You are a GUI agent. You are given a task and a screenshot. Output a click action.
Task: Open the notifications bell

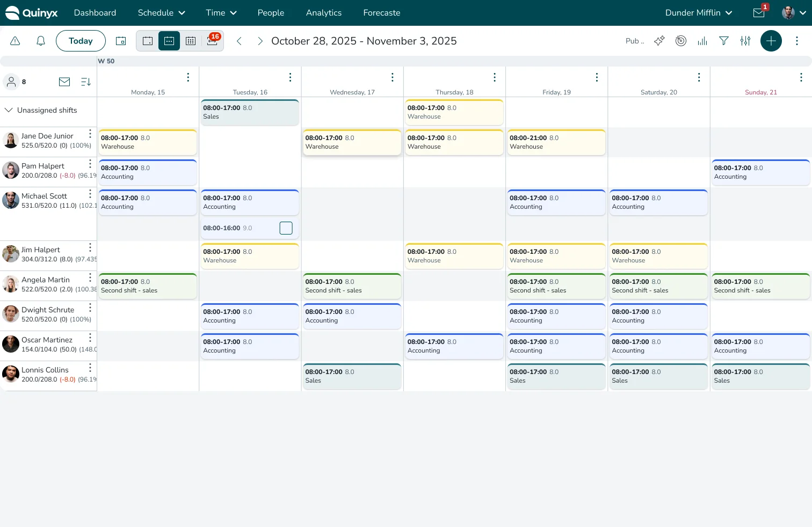pos(41,41)
